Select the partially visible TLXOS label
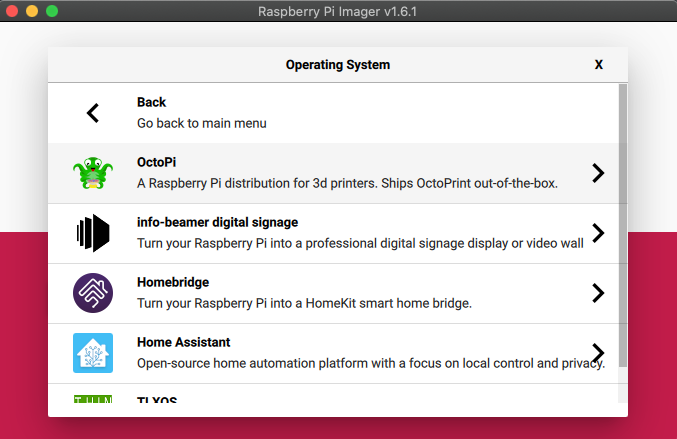The width and height of the screenshot is (677, 439). [x=157, y=402]
